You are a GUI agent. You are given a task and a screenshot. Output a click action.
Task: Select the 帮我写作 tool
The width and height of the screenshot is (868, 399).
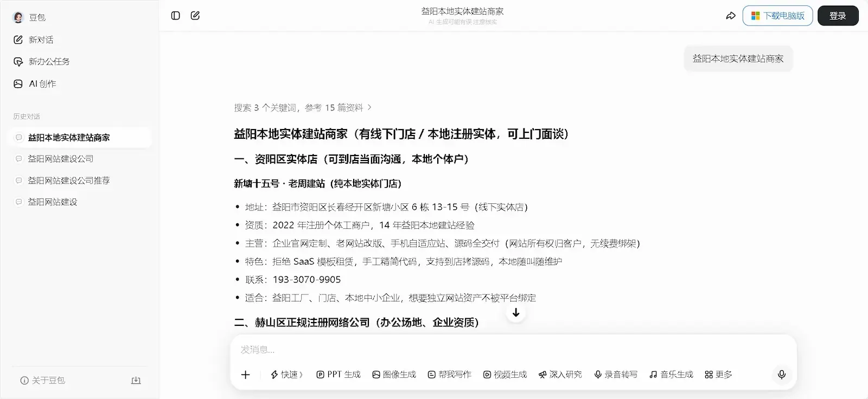tap(450, 375)
